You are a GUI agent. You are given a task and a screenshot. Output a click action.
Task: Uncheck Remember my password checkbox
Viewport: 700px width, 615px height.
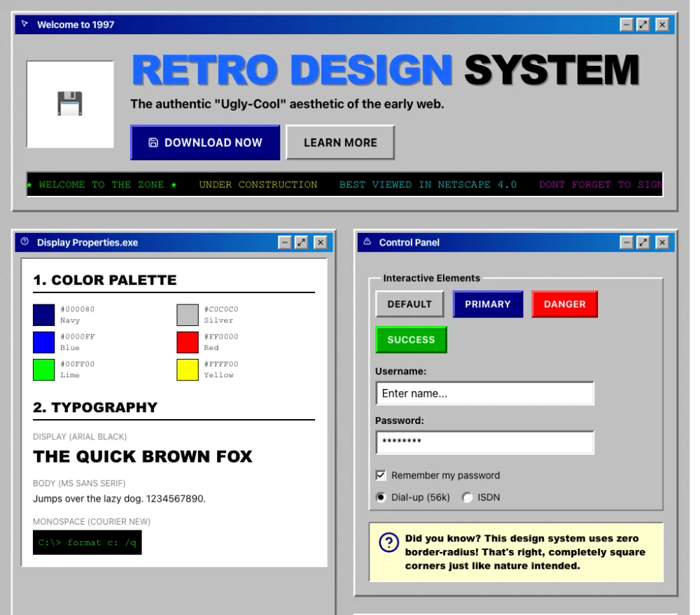point(381,475)
